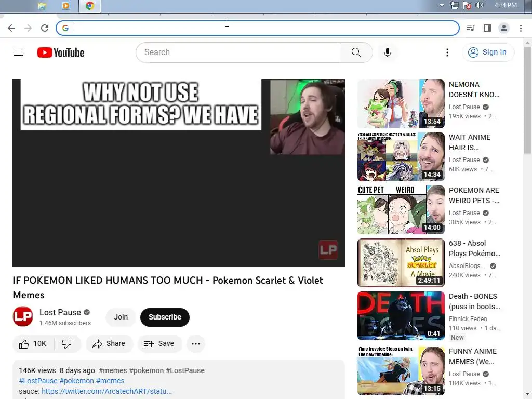Open YouTube hamburger guide menu
The image size is (532, 399).
point(19,52)
